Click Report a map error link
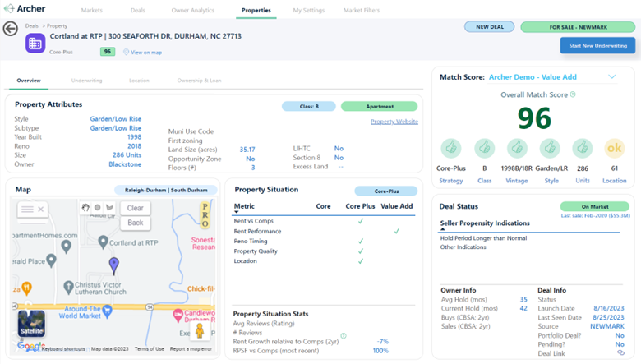The image size is (641, 364). click(191, 349)
